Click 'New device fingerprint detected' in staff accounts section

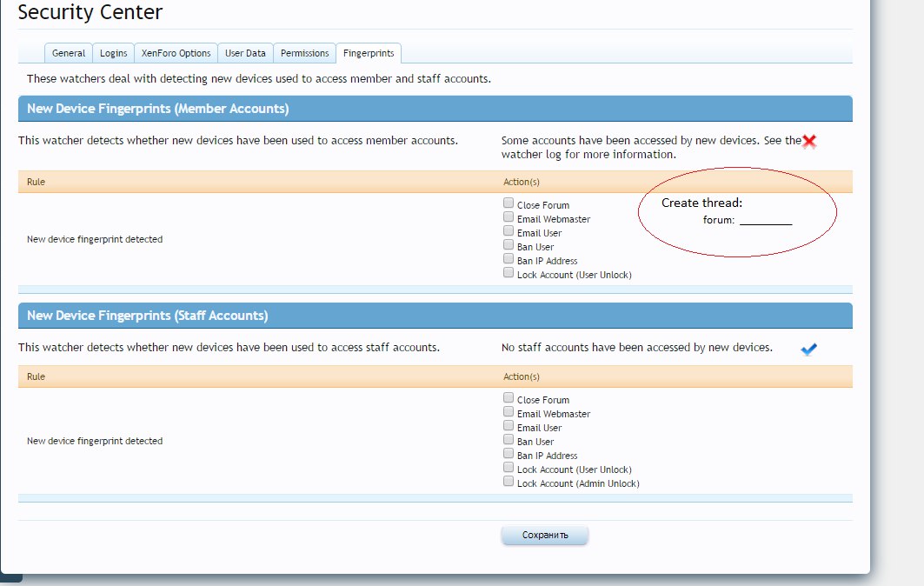pos(95,441)
